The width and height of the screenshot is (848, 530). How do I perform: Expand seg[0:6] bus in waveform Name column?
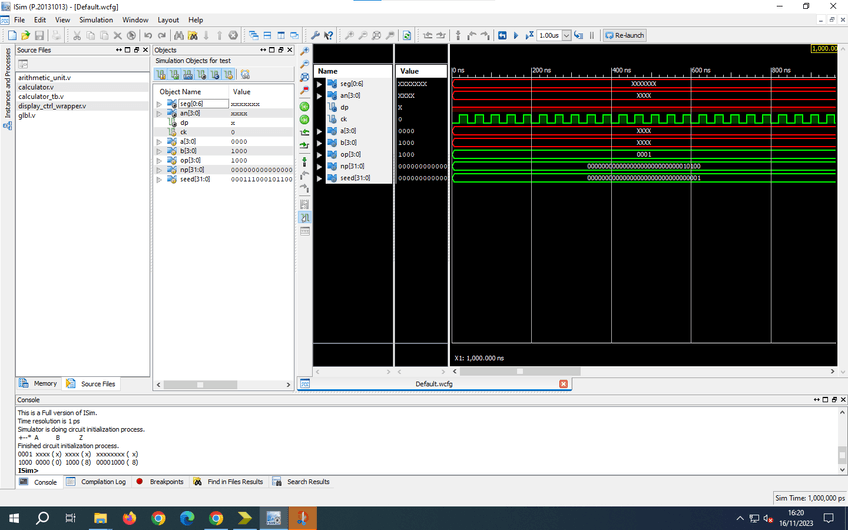[x=320, y=84]
